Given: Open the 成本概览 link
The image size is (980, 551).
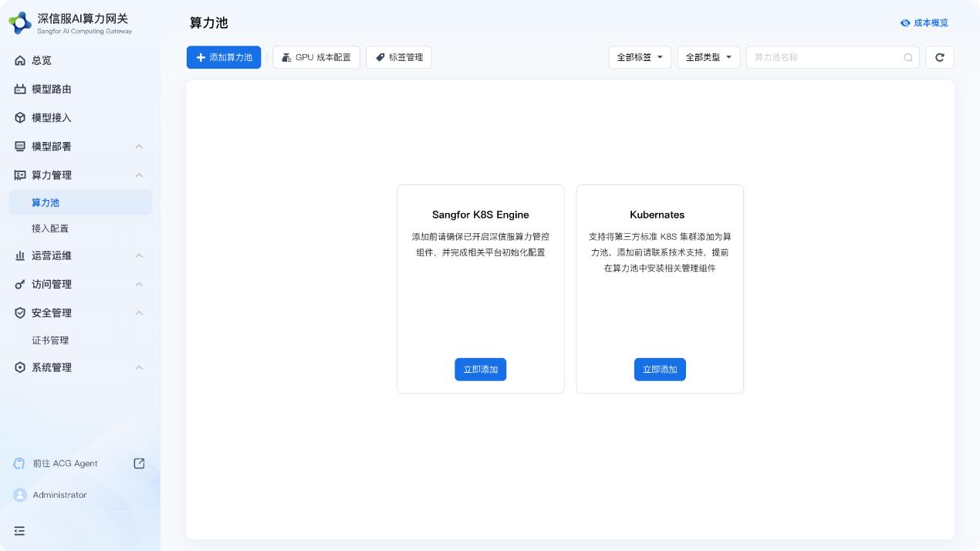Looking at the screenshot, I should (924, 23).
